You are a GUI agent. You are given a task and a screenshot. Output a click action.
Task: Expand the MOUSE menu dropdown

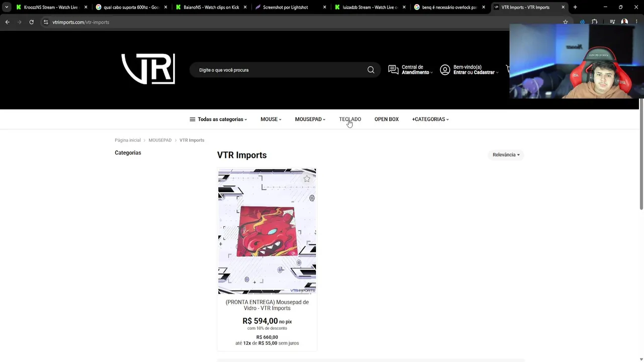click(271, 119)
